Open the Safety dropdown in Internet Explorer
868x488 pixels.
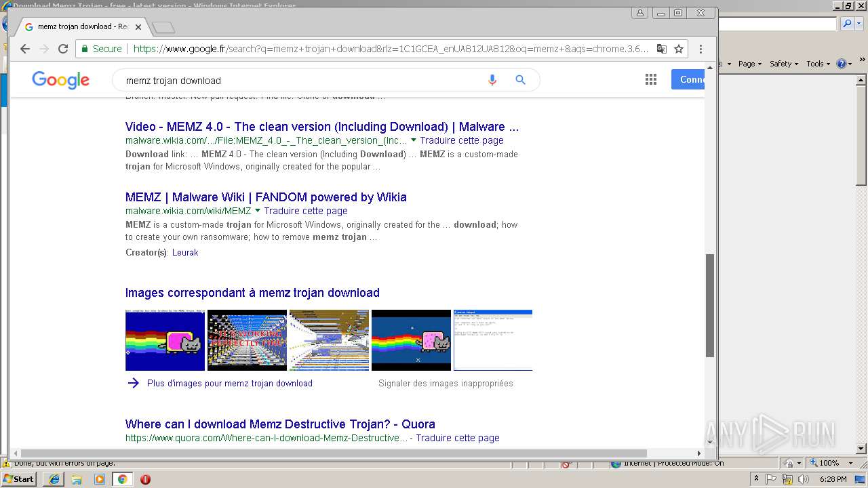coord(784,64)
